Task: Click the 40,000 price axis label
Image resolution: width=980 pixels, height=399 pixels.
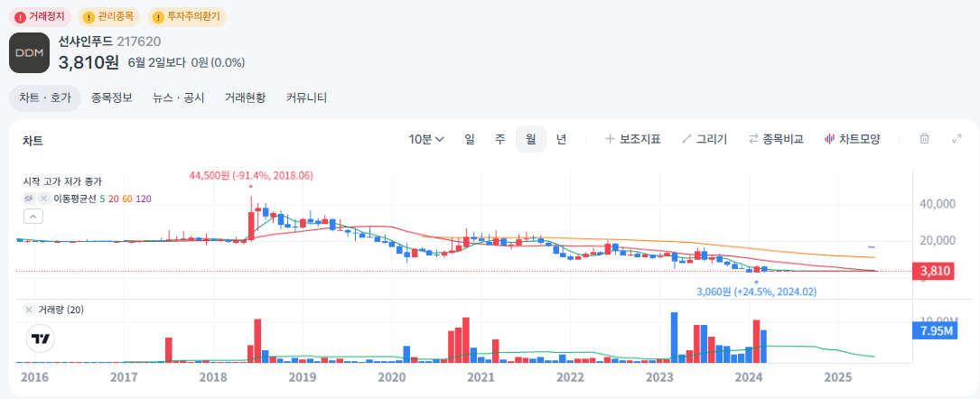Action: pyautogui.click(x=938, y=203)
